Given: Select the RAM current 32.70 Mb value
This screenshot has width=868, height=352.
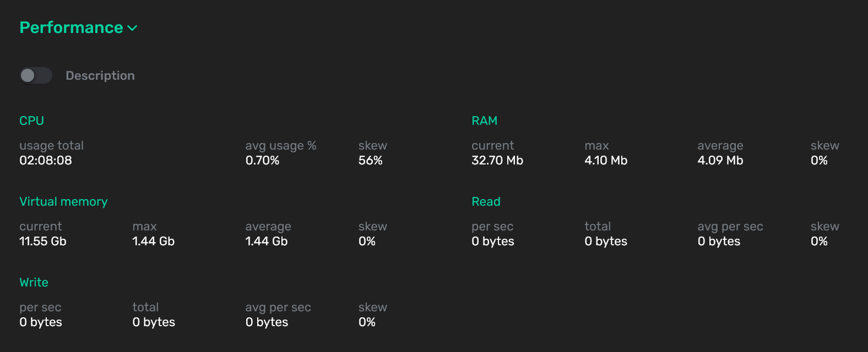Looking at the screenshot, I should pyautogui.click(x=497, y=161).
